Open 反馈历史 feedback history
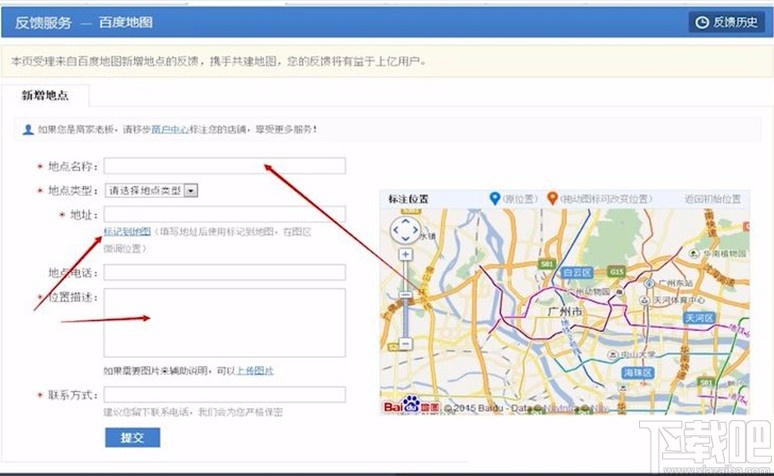 point(726,22)
